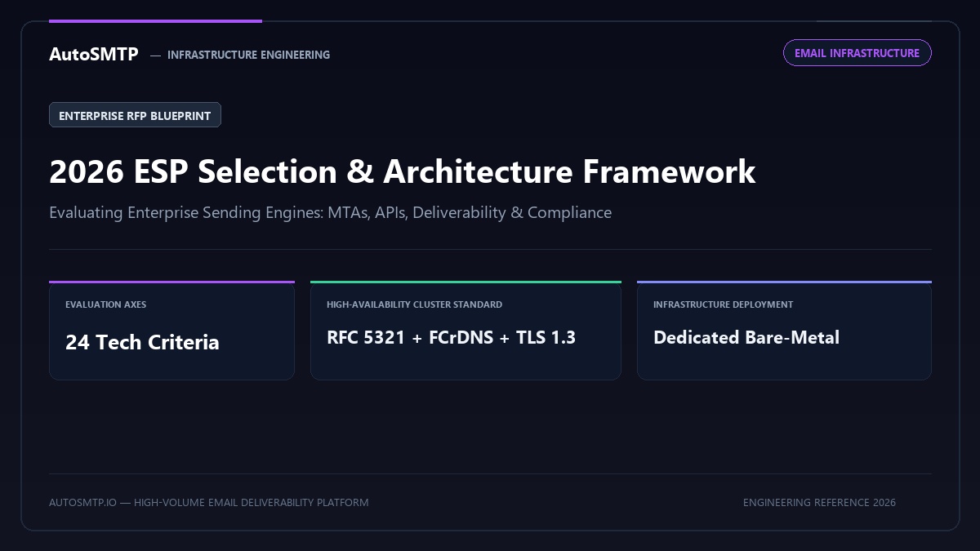Select the 24 Tech Criteria value
Viewport: 980px width, 551px height.
142,342
